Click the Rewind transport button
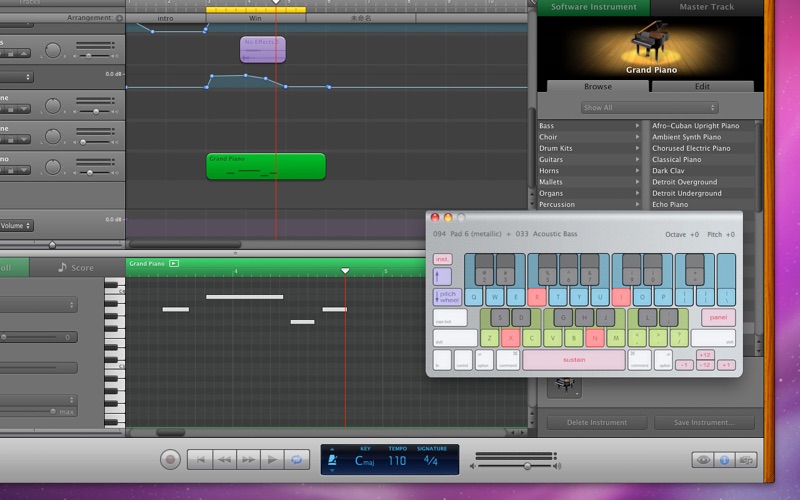Viewport: 800px width, 500px height. pos(223,459)
